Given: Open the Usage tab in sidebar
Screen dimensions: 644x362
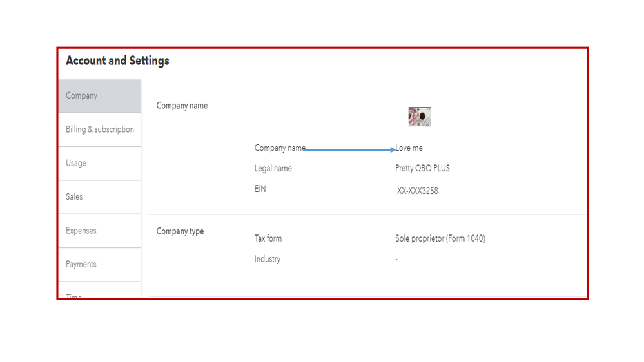Looking at the screenshot, I should (x=76, y=163).
